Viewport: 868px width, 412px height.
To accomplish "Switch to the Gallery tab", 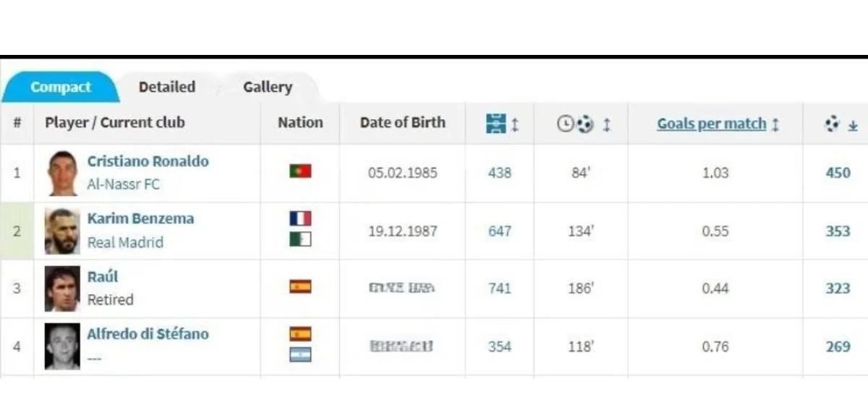I will (268, 87).
